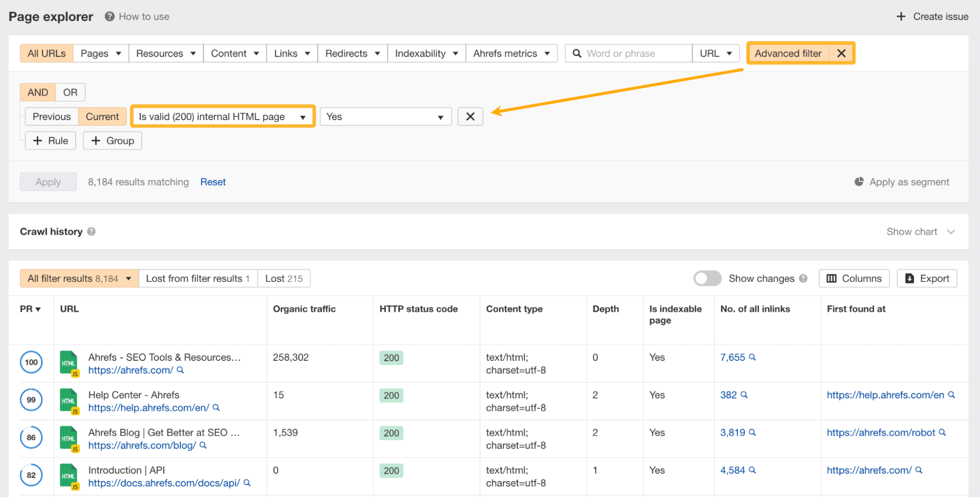This screenshot has width=980, height=498.
Task: Click Reset to clear matching results
Action: (213, 182)
